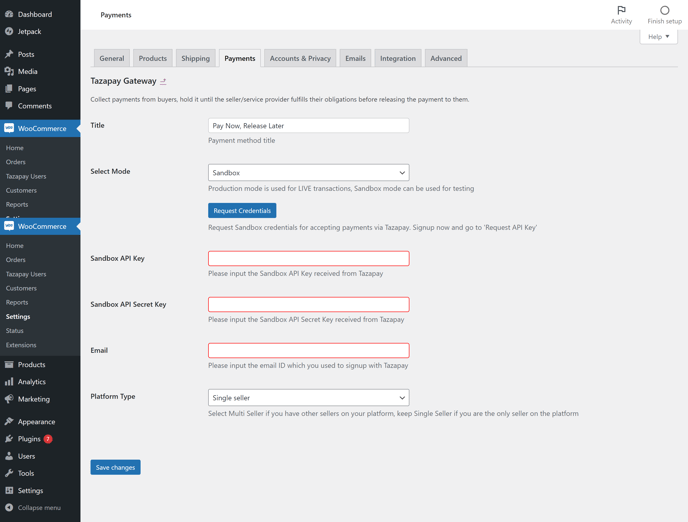The image size is (688, 522).
Task: Open the Dashboard icon in sidebar
Action: tap(9, 14)
